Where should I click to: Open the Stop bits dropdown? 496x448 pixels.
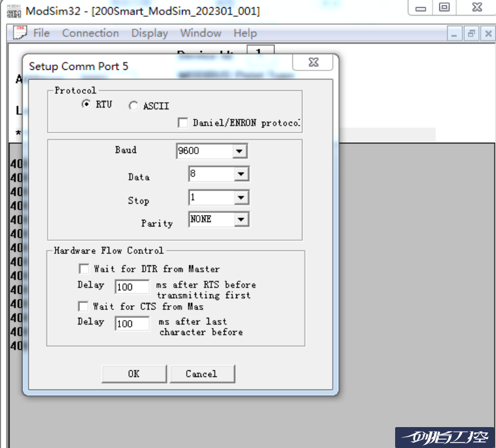coord(242,197)
